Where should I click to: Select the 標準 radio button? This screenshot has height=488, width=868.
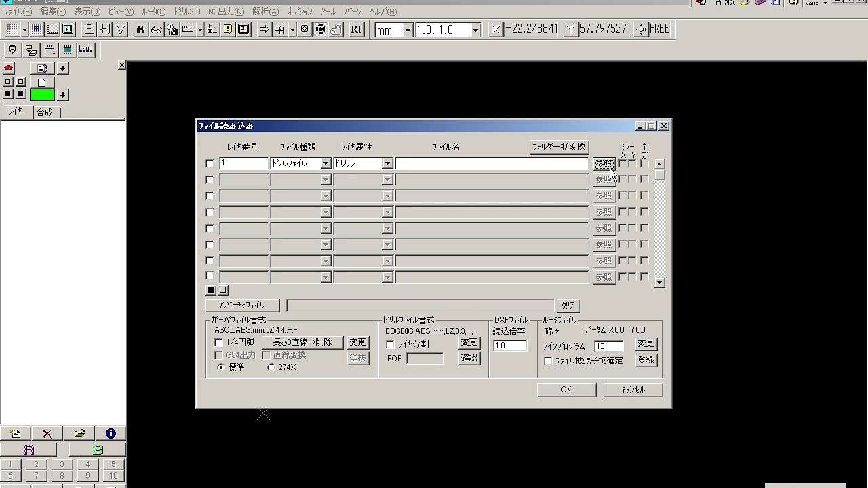(x=221, y=367)
